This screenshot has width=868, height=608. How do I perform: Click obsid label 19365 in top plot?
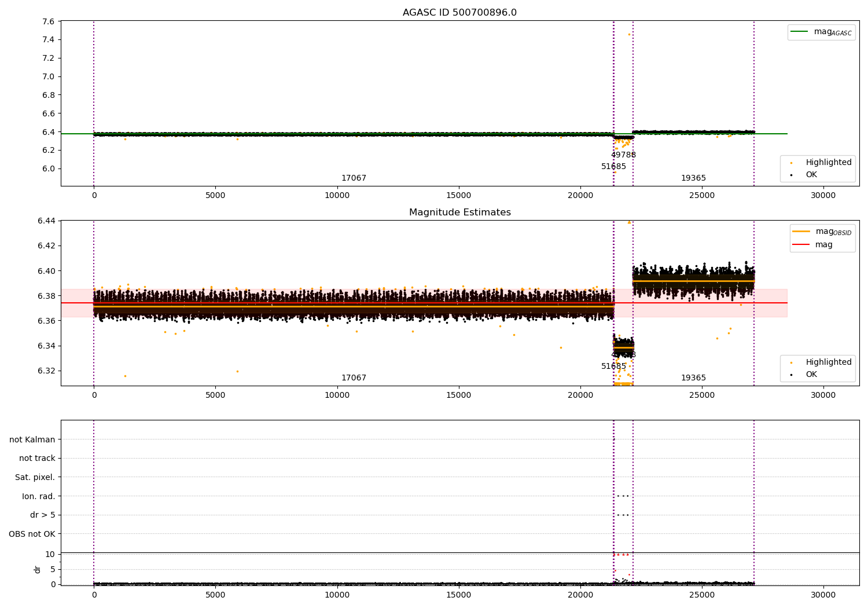point(693,178)
